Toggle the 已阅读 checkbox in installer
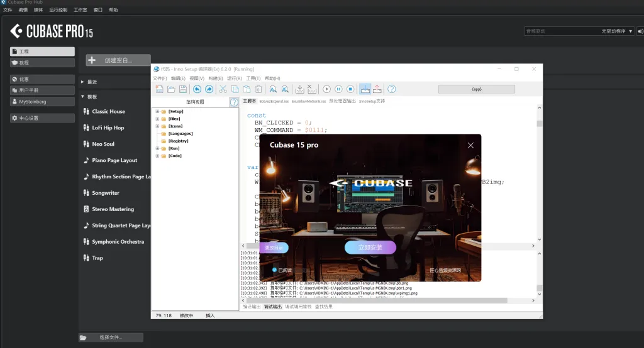This screenshot has height=348, width=644. 275,270
